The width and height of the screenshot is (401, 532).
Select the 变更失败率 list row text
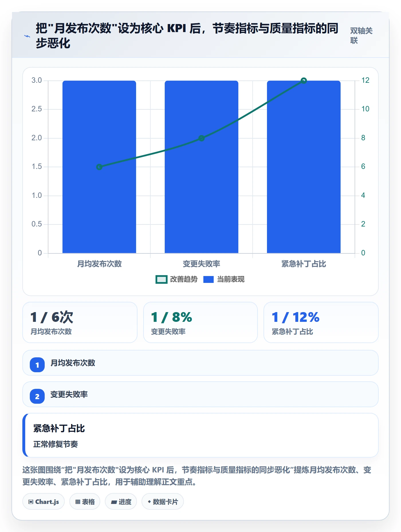pos(69,394)
